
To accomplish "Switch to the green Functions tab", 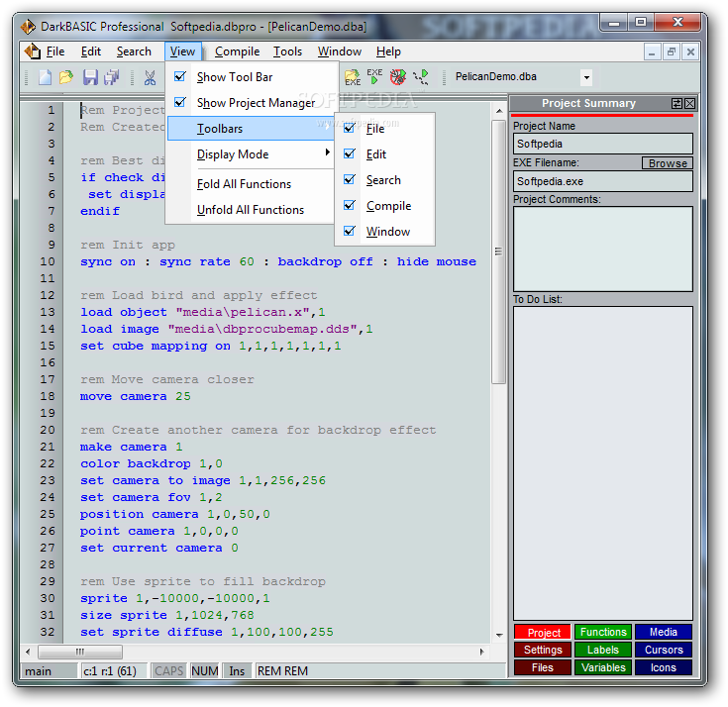I will pos(603,633).
